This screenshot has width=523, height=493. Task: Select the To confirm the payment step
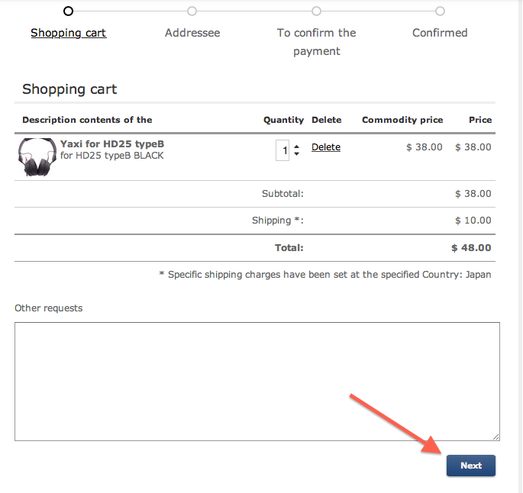317,42
